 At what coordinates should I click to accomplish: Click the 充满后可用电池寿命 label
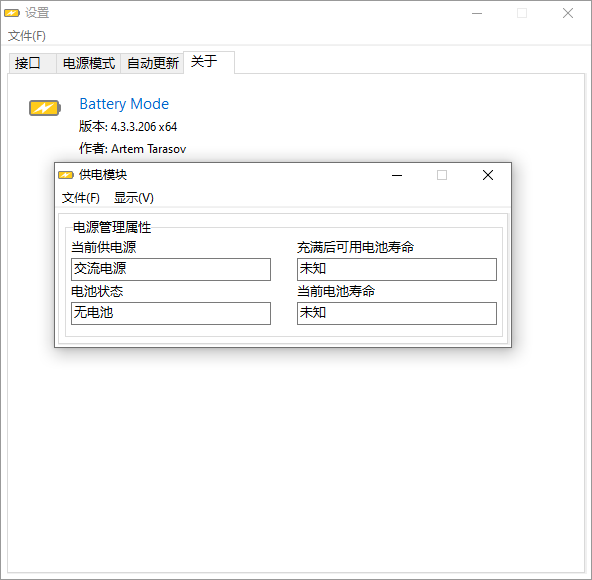tap(356, 247)
